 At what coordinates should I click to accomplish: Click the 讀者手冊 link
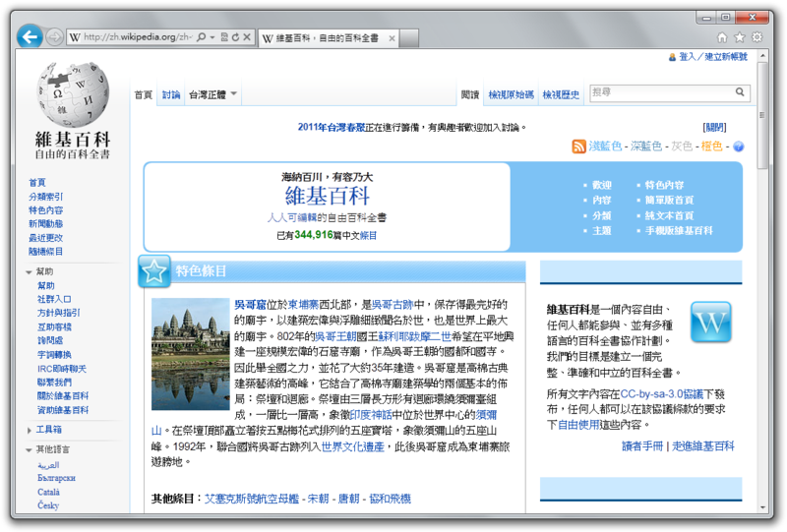coord(642,446)
